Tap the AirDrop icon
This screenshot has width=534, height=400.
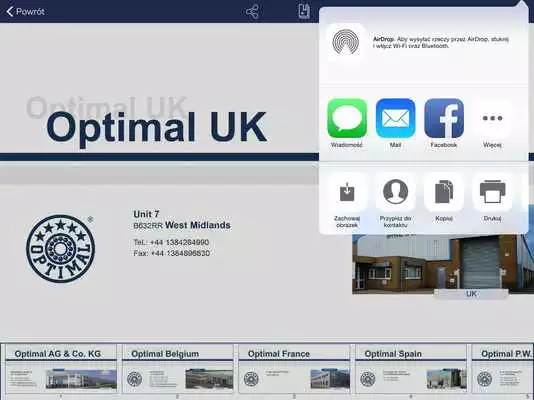(346, 42)
